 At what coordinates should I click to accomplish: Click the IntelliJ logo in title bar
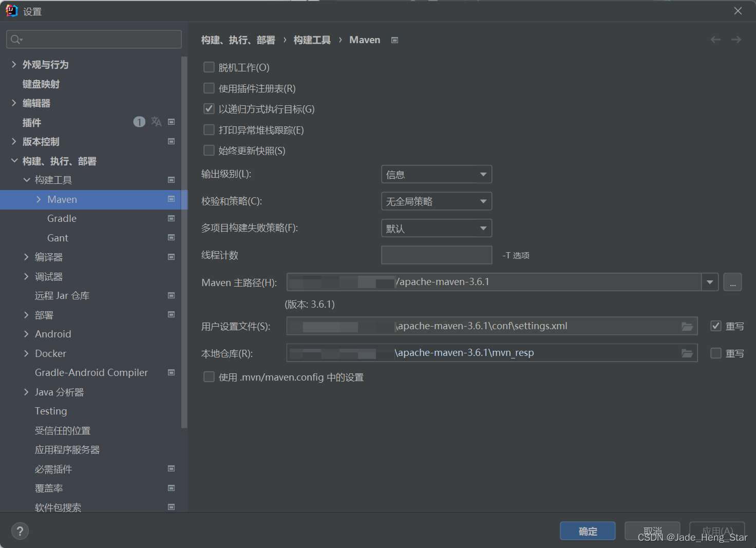(x=11, y=11)
